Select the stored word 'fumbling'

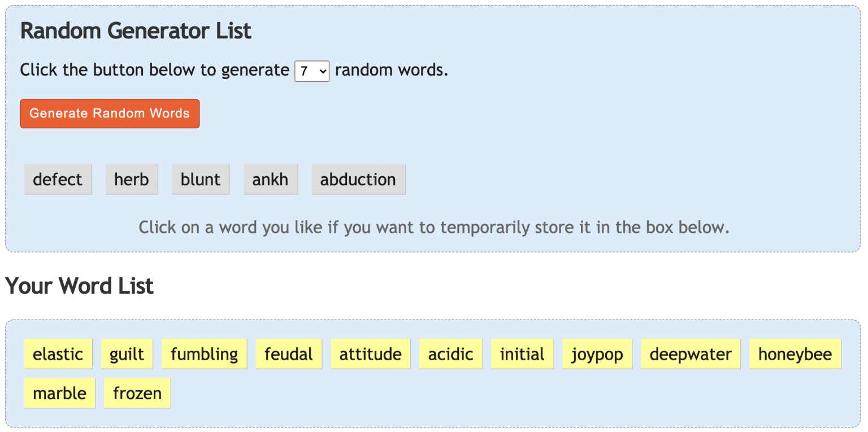pyautogui.click(x=205, y=354)
